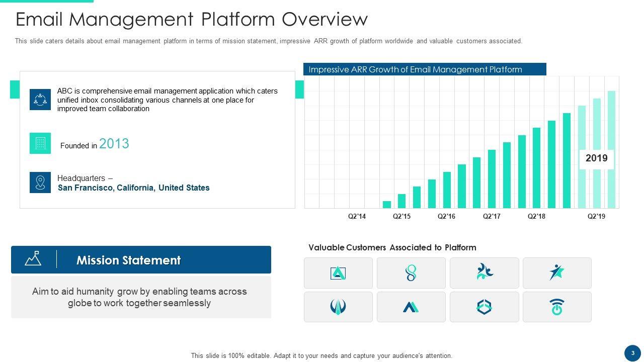This screenshot has width=644, height=362.
Task: Select the tallest light-teal bar in the chart
Action: tap(611, 149)
